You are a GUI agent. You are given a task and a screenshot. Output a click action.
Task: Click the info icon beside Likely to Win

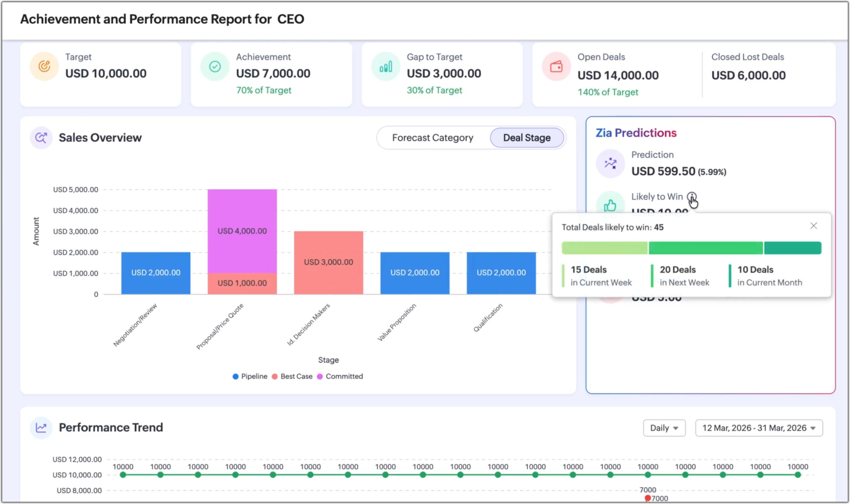pyautogui.click(x=691, y=196)
